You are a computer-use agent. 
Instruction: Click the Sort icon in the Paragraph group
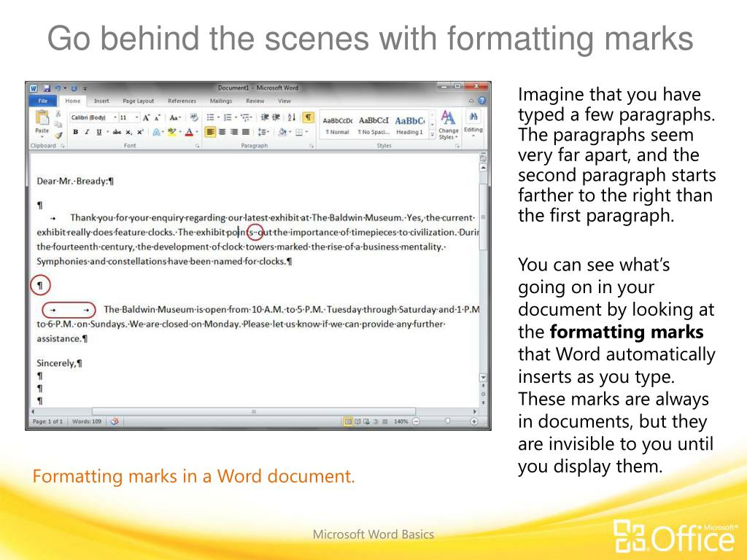pos(292,117)
